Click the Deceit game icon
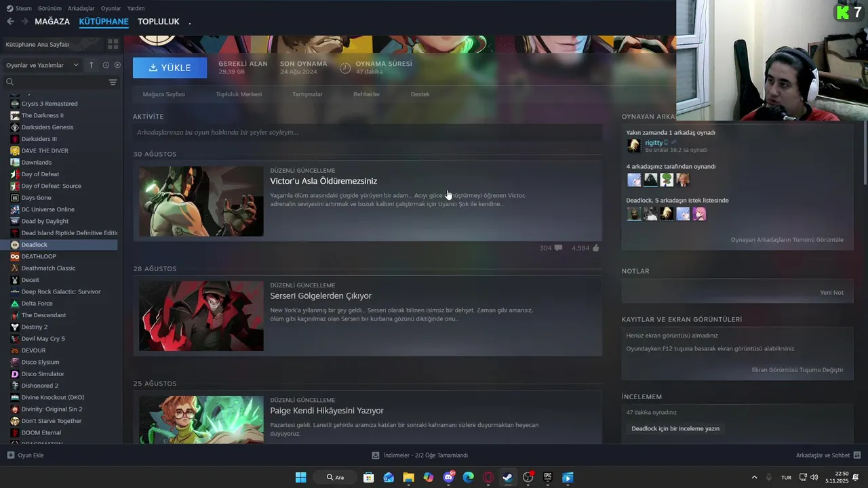Viewport: 868px width, 488px height. tap(15, 280)
